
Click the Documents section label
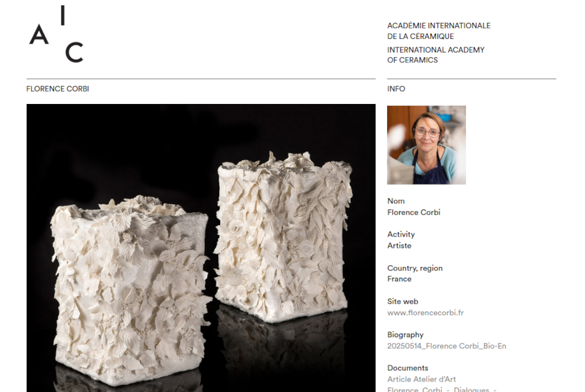408,368
